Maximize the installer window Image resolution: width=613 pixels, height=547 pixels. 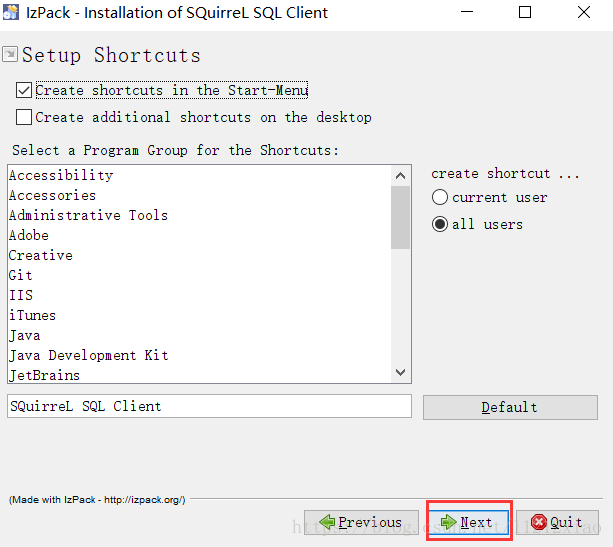click(x=525, y=13)
